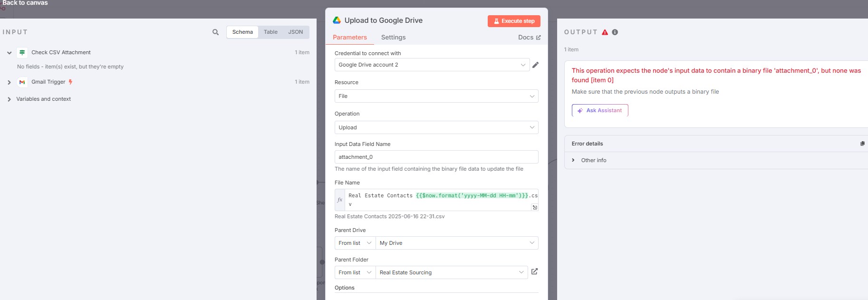Expand the Other info section
This screenshot has height=300, width=868.
click(x=573, y=160)
